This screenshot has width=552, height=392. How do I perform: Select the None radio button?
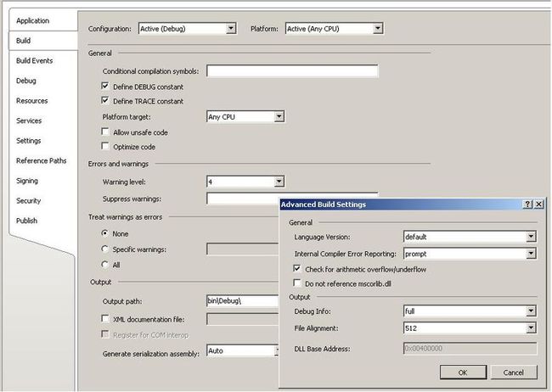point(104,233)
